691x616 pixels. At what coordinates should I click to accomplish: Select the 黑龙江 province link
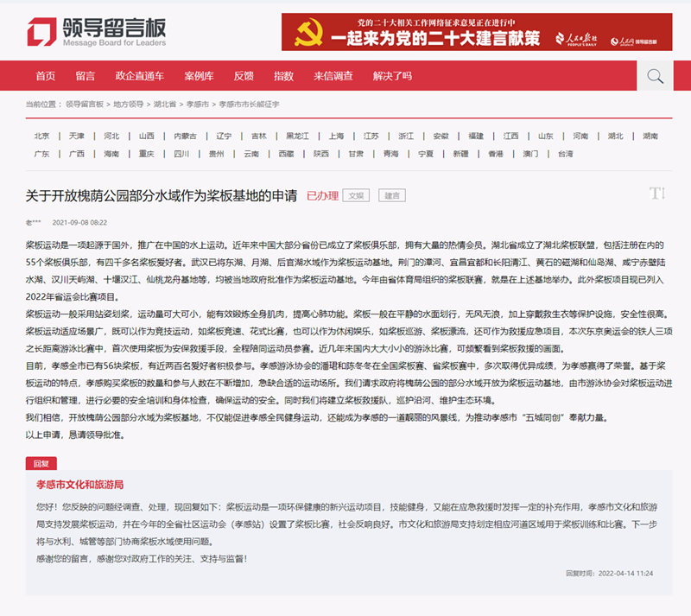[297, 136]
